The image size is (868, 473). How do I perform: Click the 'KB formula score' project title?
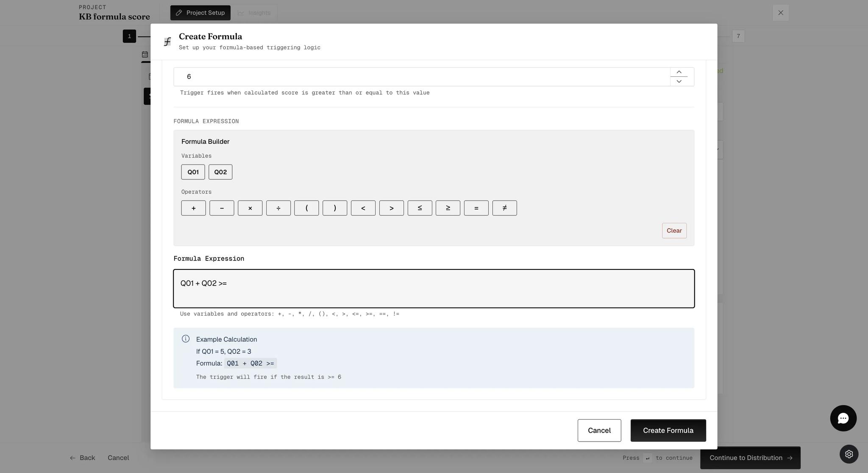114,17
